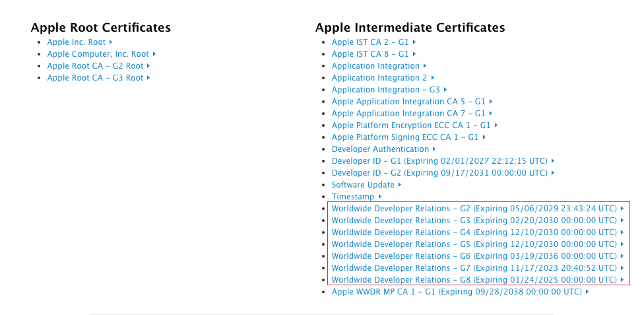Screen dimensions: 644x315
Task: Open the Apple Computer, Inc. Root link
Action: (102, 54)
